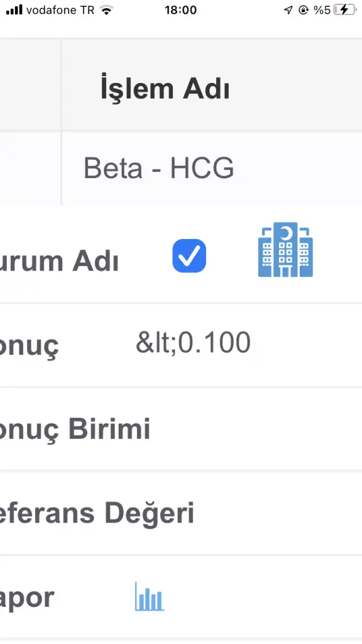This screenshot has width=362, height=644.
Task: Tap the Wi-Fi status icon
Action: point(107,10)
